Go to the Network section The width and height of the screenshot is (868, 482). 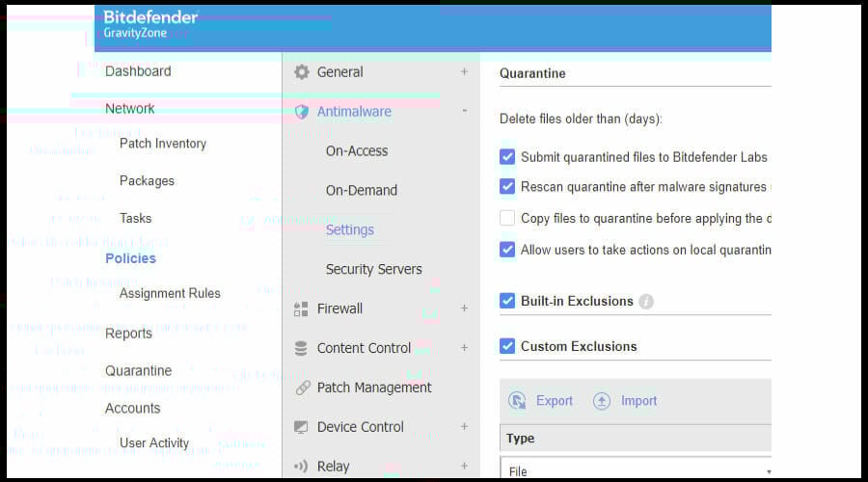click(130, 109)
